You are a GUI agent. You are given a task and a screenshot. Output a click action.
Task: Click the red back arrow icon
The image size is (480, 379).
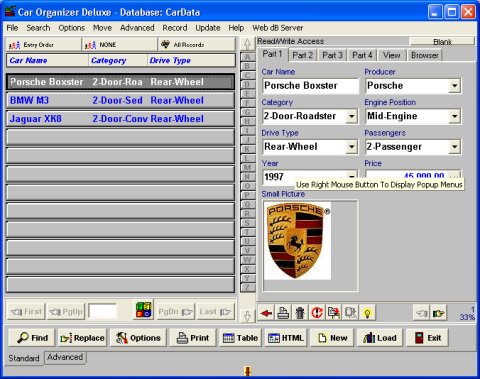(266, 313)
